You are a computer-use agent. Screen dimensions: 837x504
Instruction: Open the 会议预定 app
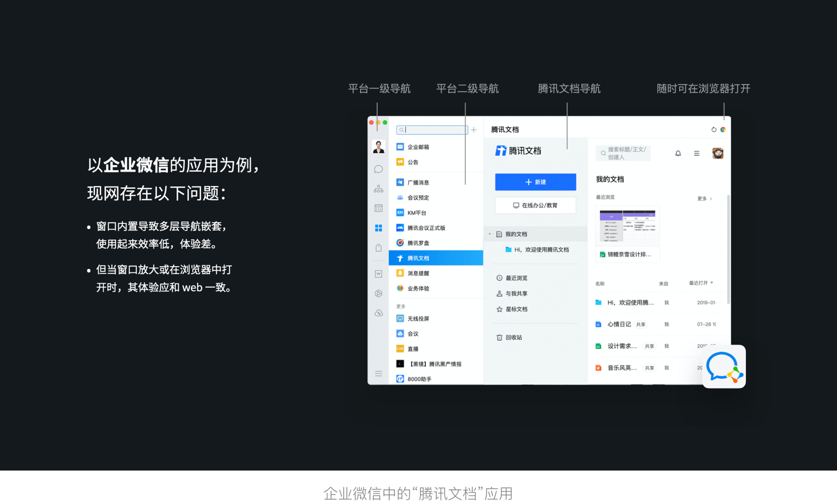[x=436, y=198]
